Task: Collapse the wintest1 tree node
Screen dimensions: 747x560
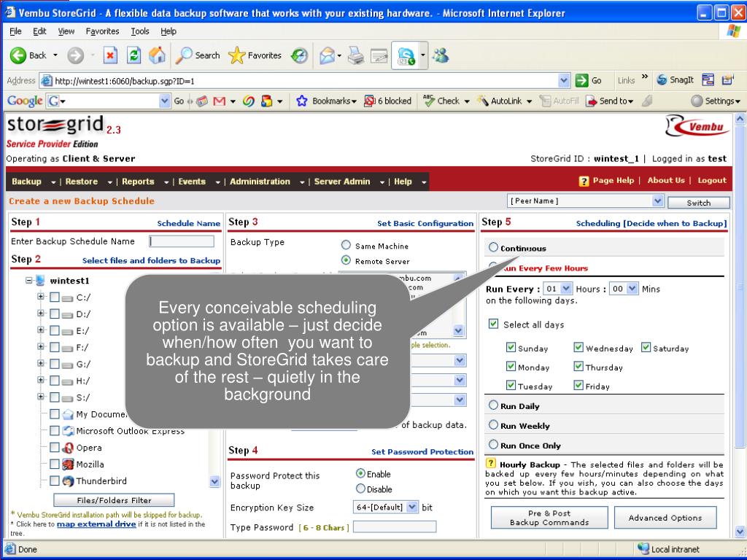Action: click(x=29, y=280)
